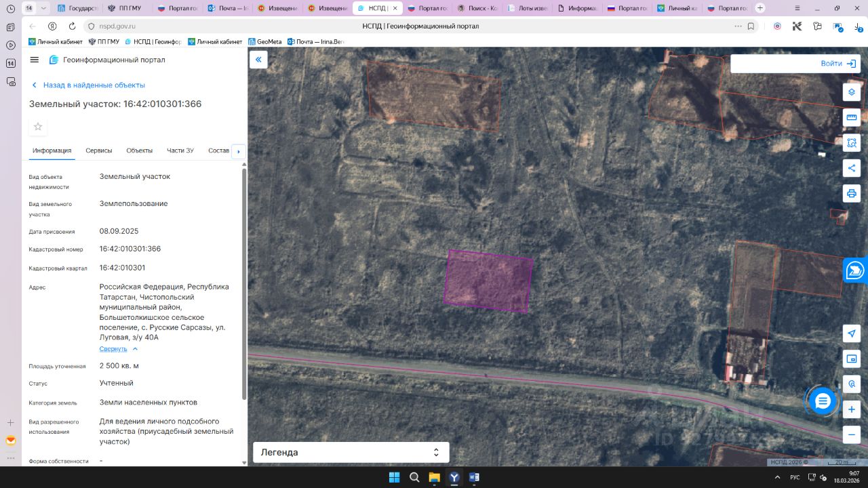Open the GeoMeta bookmark
This screenshot has height=488, width=868.
(264, 42)
